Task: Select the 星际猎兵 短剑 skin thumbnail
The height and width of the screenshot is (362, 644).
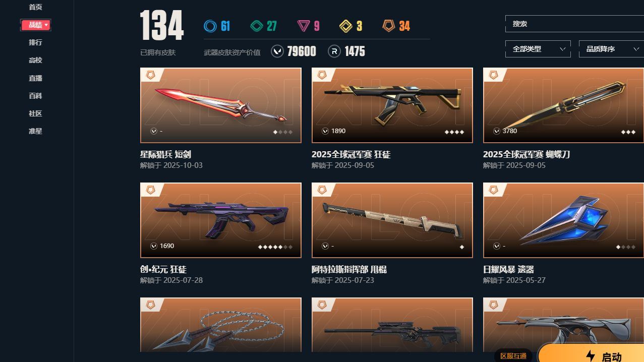Action: point(221,105)
